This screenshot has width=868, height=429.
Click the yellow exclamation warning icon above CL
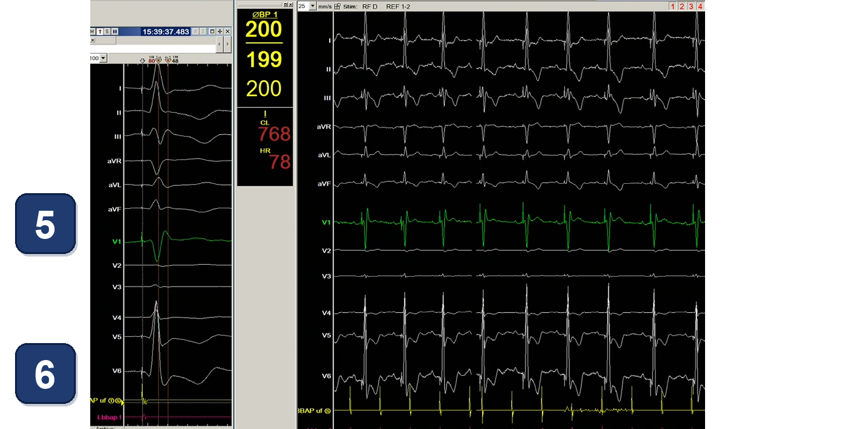pyautogui.click(x=265, y=114)
